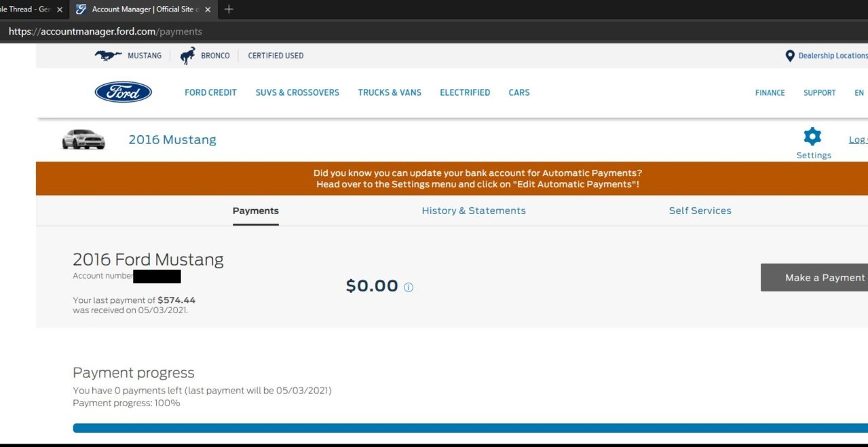This screenshot has width=868, height=447.
Task: Open the Certified Used link
Action: [x=276, y=56]
